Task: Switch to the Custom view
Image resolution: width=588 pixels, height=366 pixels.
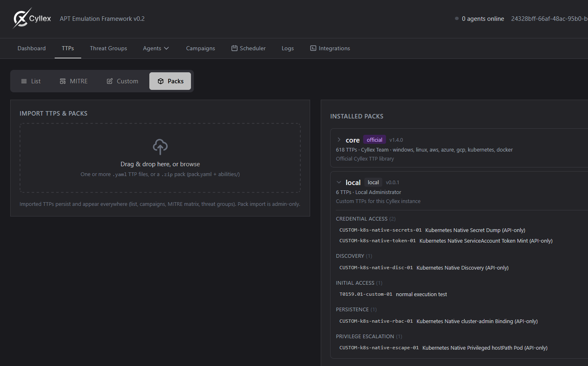Action: (x=122, y=81)
